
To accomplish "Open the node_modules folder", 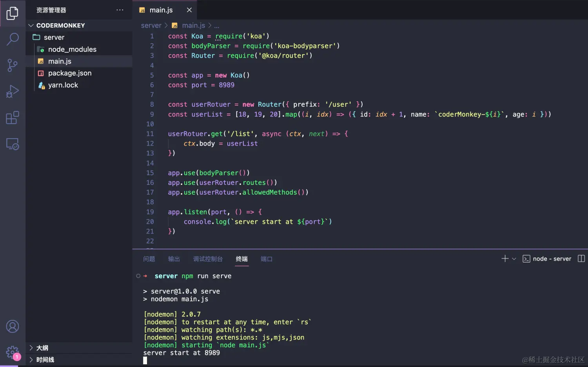I will click(x=79, y=49).
